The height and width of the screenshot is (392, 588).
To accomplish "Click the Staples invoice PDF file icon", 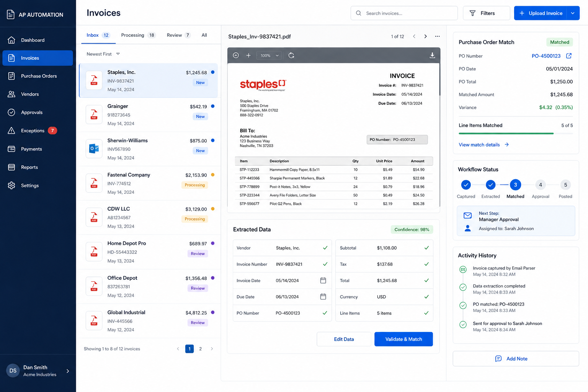I will tap(94, 80).
